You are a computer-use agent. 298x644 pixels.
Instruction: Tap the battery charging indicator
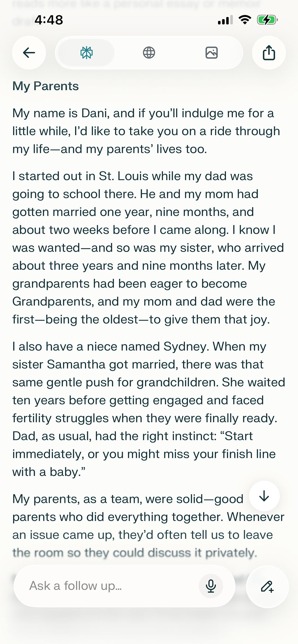click(267, 20)
